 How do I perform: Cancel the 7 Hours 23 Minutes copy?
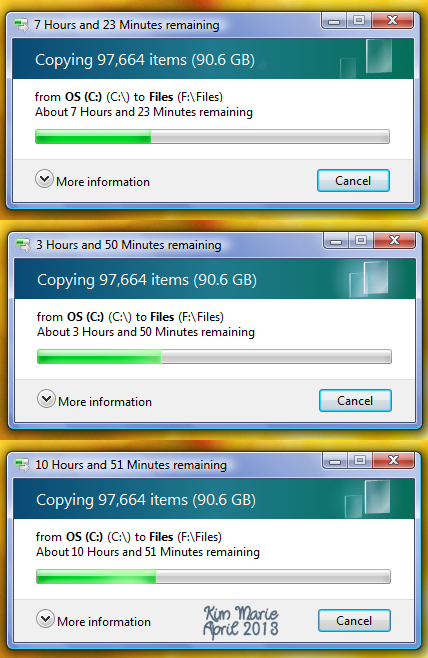[353, 180]
